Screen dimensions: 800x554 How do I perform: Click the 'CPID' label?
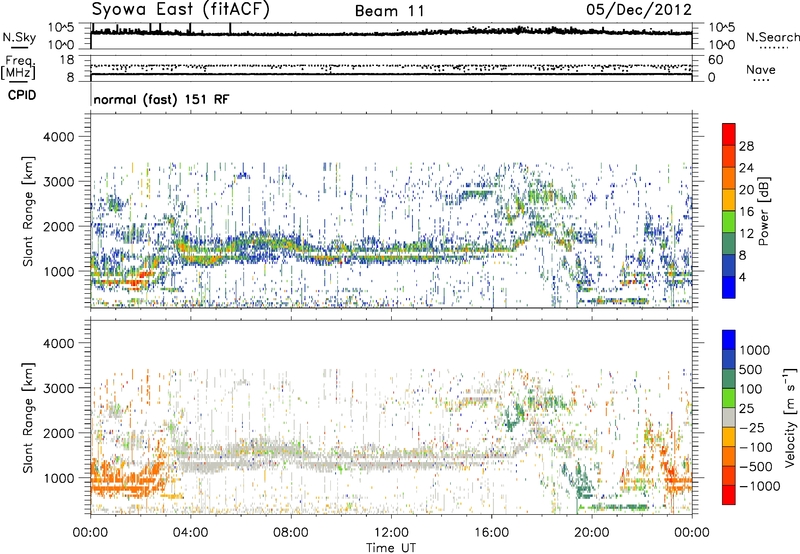tap(22, 95)
